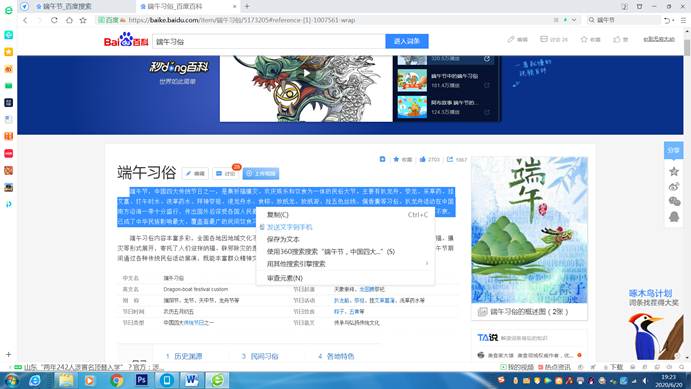Open the 端午习俗 overview image thumbnail
The height and width of the screenshot is (389, 691).
529,230
